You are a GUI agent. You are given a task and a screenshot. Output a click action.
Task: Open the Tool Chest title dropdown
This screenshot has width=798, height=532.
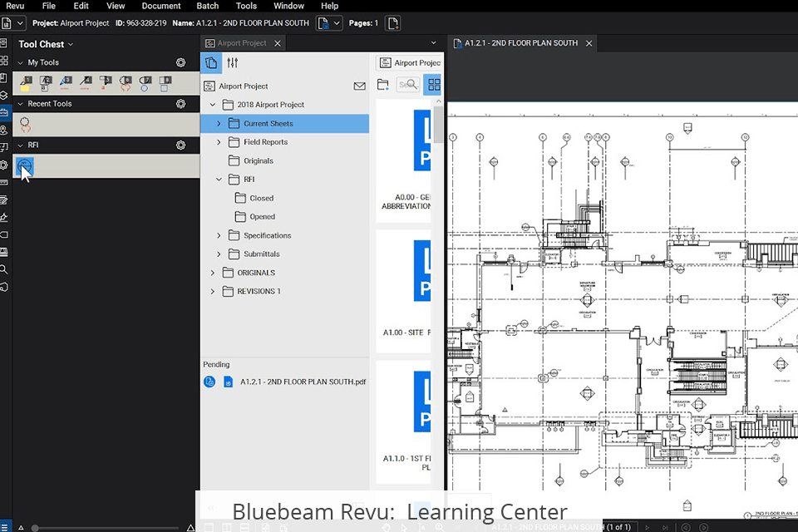point(71,44)
